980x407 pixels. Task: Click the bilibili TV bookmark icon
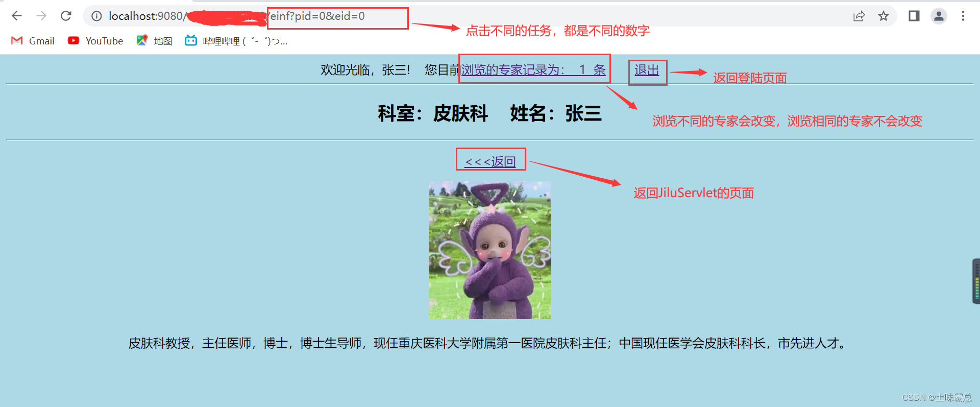[191, 40]
